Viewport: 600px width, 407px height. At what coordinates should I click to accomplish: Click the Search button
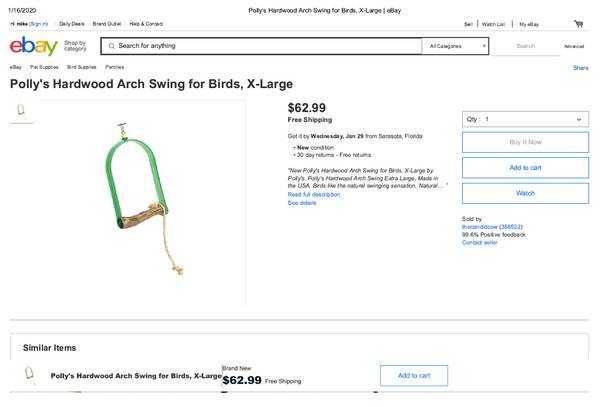pyautogui.click(x=526, y=46)
